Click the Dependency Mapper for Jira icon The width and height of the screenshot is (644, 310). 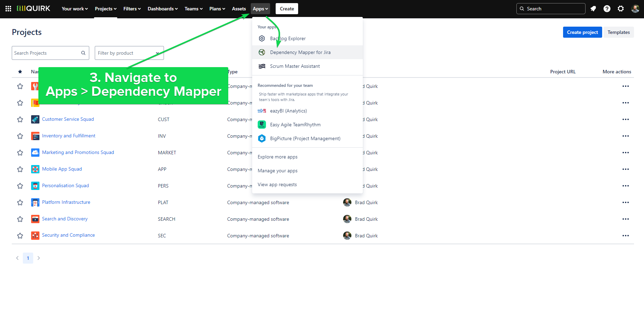click(x=262, y=52)
